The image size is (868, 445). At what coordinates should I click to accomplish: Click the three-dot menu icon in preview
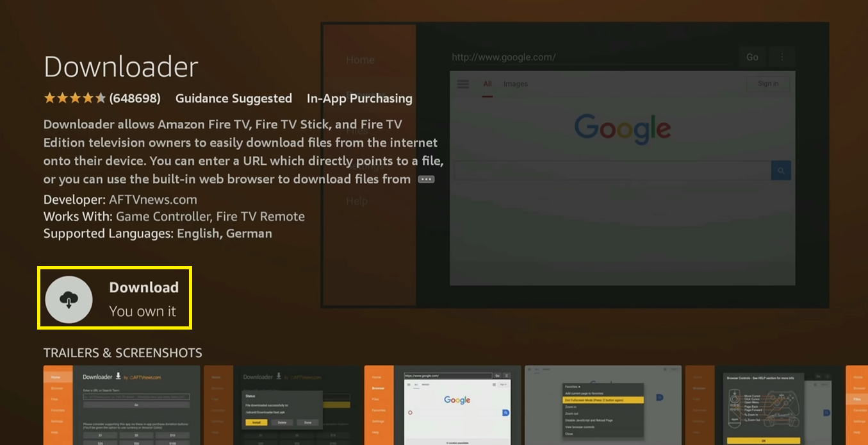[782, 57]
